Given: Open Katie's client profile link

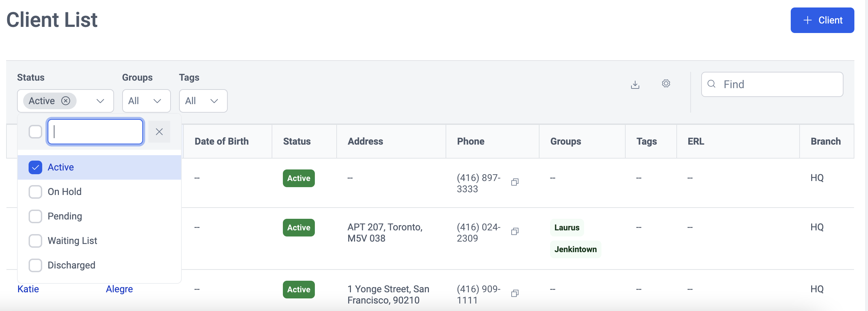Looking at the screenshot, I should (28, 289).
